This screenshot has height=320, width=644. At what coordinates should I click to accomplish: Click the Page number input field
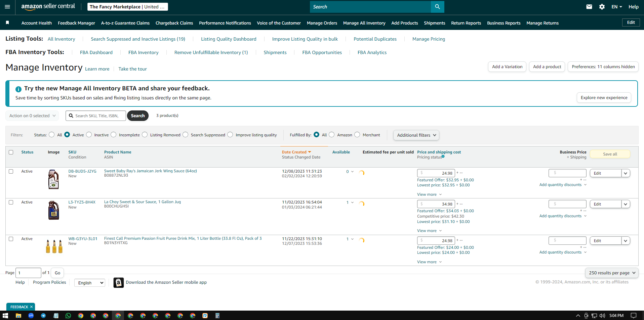tap(28, 273)
